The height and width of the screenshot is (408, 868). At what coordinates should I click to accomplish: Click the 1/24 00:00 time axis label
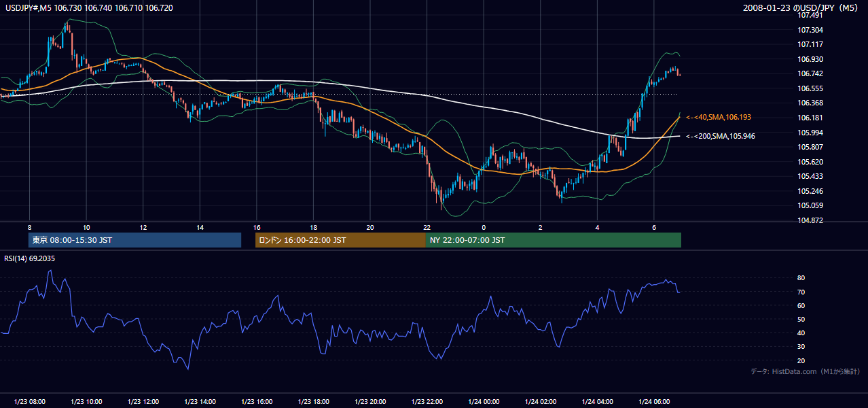pos(484,402)
